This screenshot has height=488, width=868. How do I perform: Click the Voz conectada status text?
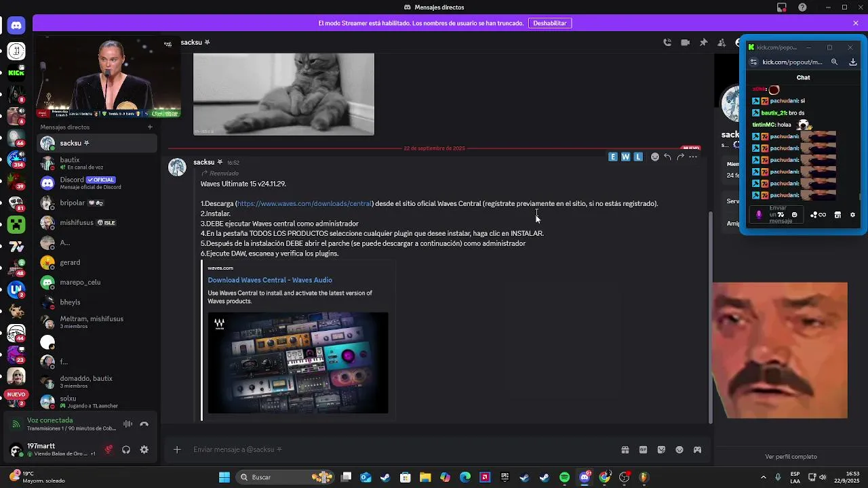point(50,420)
